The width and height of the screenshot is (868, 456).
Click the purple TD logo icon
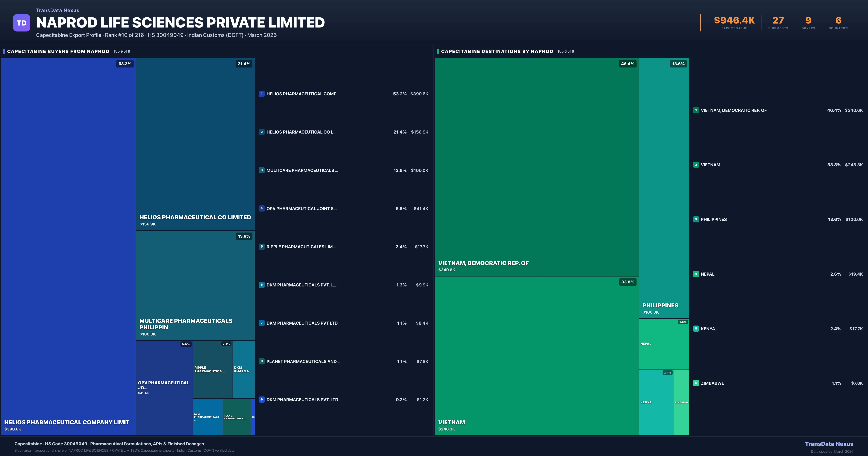[22, 23]
